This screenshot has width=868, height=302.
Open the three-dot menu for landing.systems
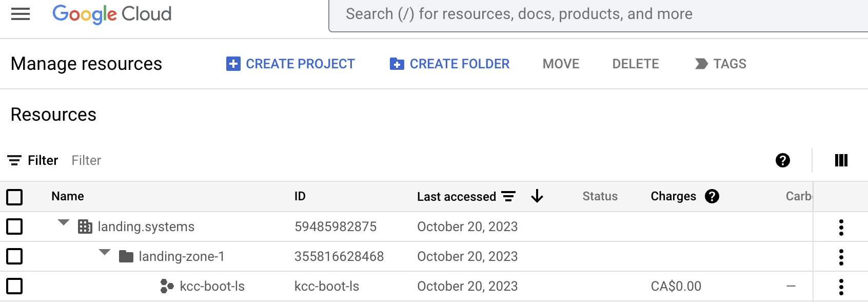point(840,226)
